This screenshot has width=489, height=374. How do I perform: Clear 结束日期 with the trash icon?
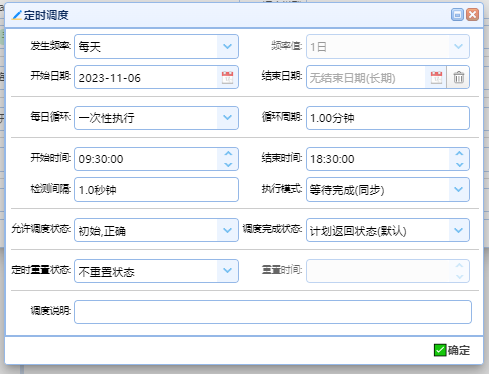tap(458, 77)
